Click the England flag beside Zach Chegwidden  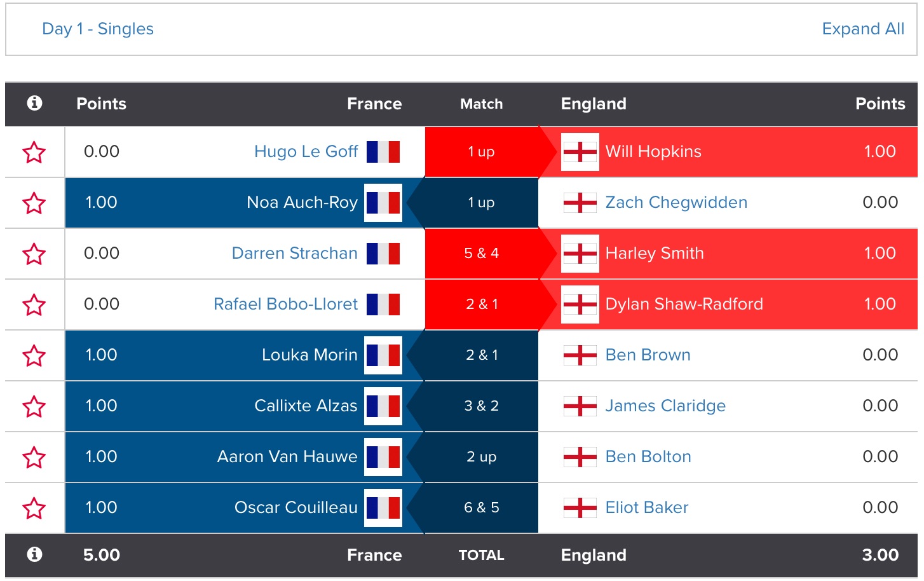580,203
